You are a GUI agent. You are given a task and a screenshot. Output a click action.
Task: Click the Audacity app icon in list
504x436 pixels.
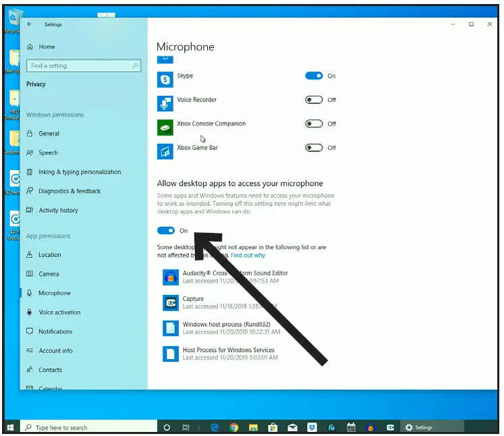171,277
